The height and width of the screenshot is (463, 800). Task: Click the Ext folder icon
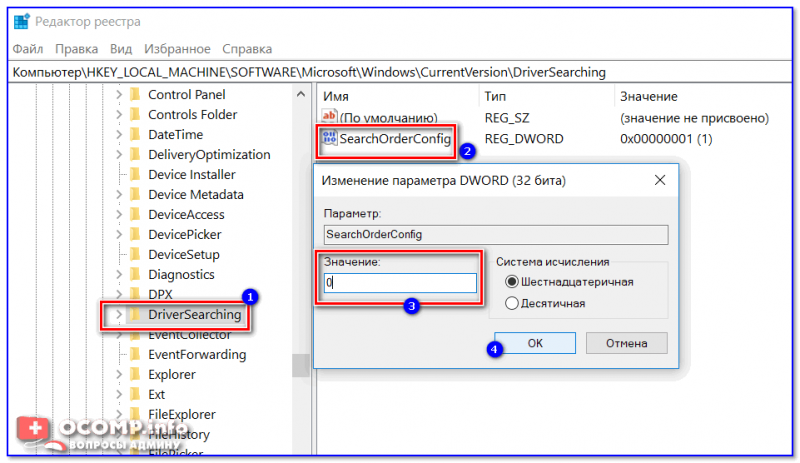[135, 394]
